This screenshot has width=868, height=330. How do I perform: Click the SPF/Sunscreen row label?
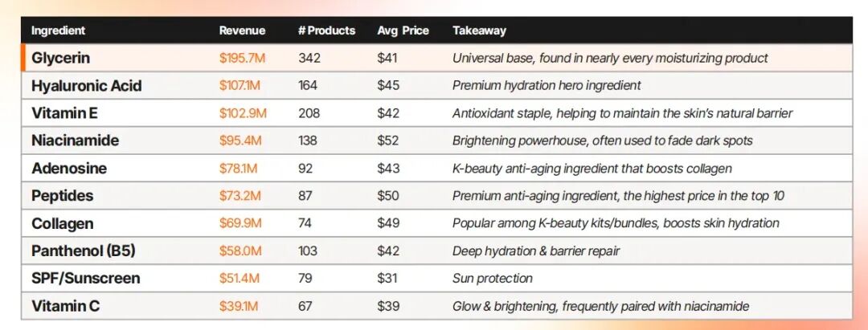point(86,278)
